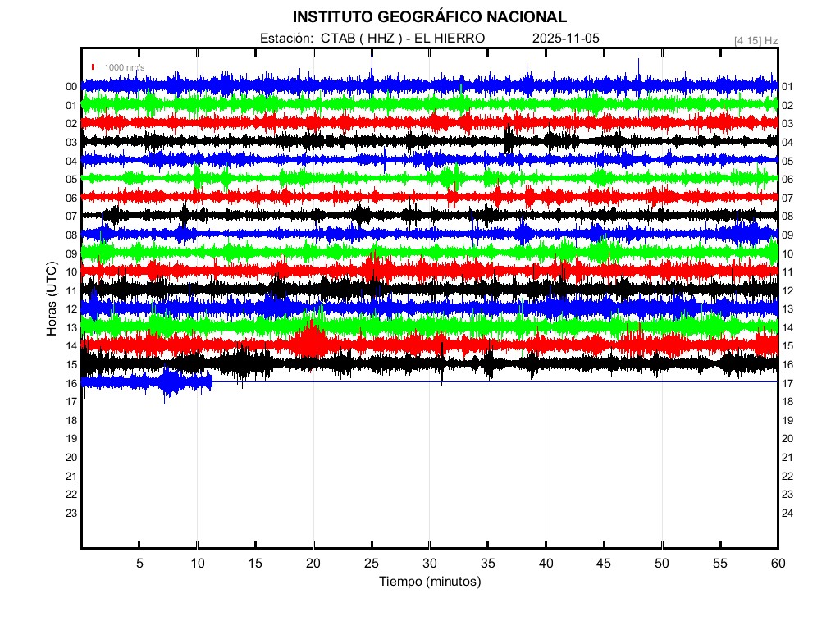This screenshot has width=840, height=630.
Task: Click the 60 minute tick label
Action: 777,563
